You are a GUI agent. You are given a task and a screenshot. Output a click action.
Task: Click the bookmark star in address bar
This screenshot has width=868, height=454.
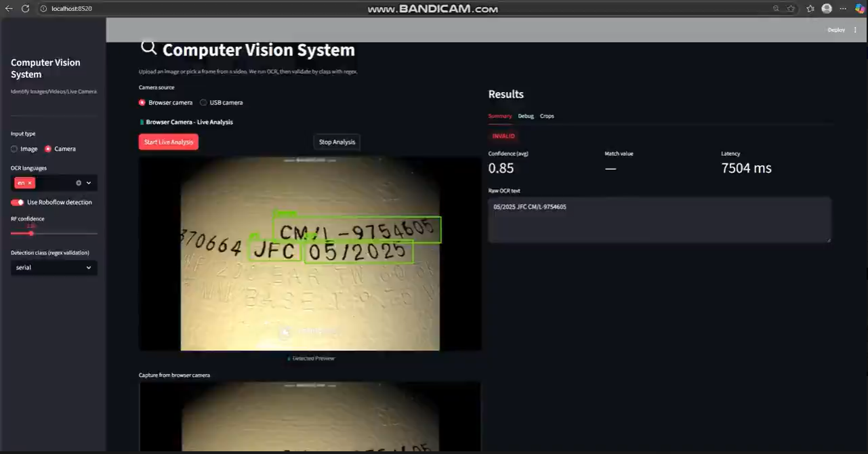click(791, 9)
